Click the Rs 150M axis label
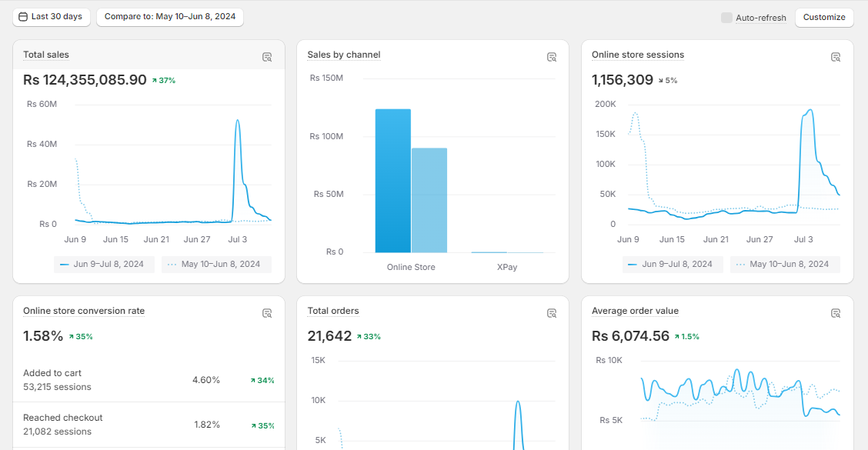This screenshot has width=868, height=450. pyautogui.click(x=326, y=78)
